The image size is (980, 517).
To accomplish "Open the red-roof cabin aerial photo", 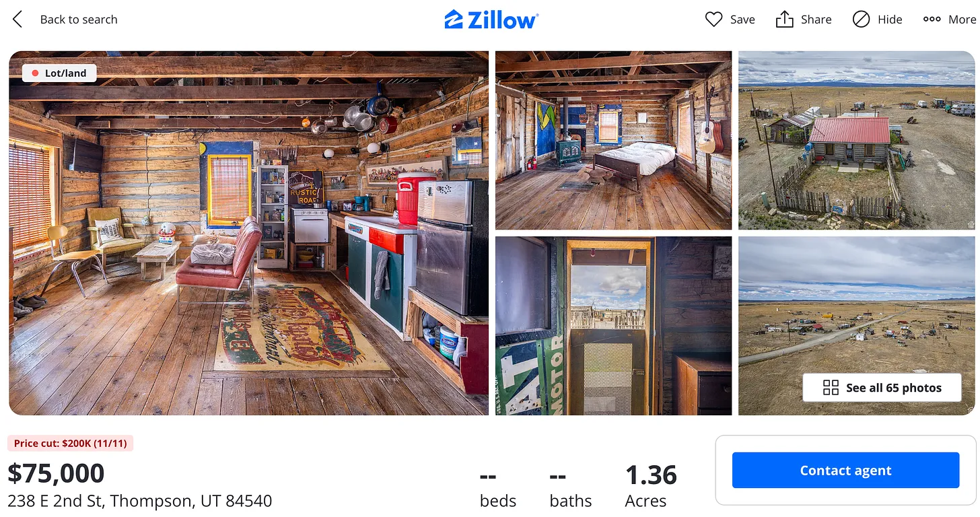I will pos(856,141).
